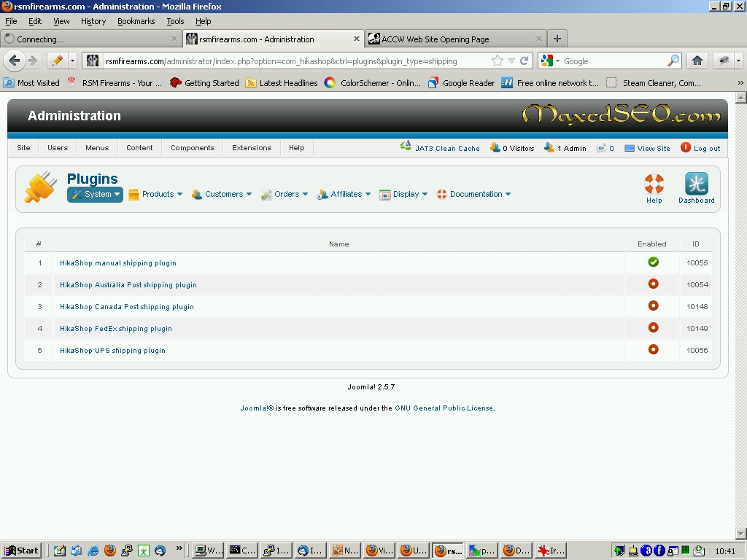The image size is (747, 560).
Task: Click the site identity icon in the address bar
Action: tap(93, 61)
